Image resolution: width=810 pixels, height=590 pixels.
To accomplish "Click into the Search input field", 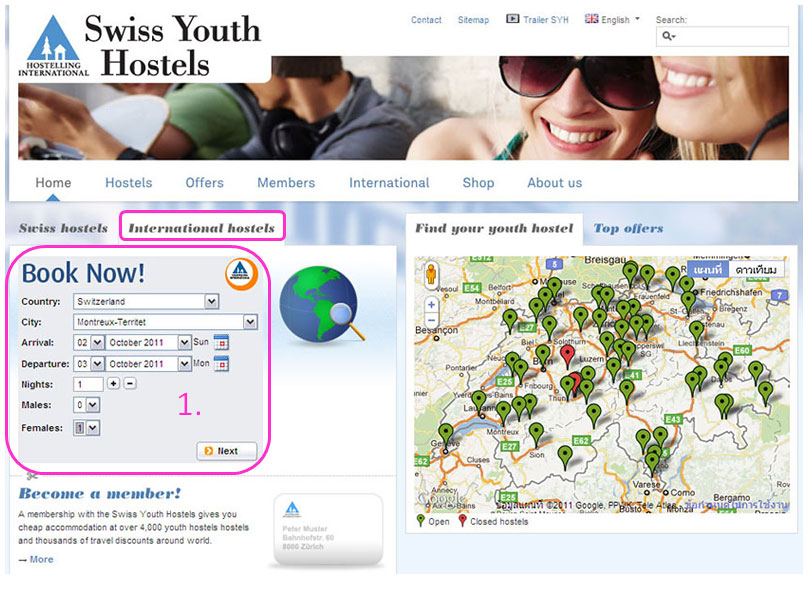I will (722, 36).
